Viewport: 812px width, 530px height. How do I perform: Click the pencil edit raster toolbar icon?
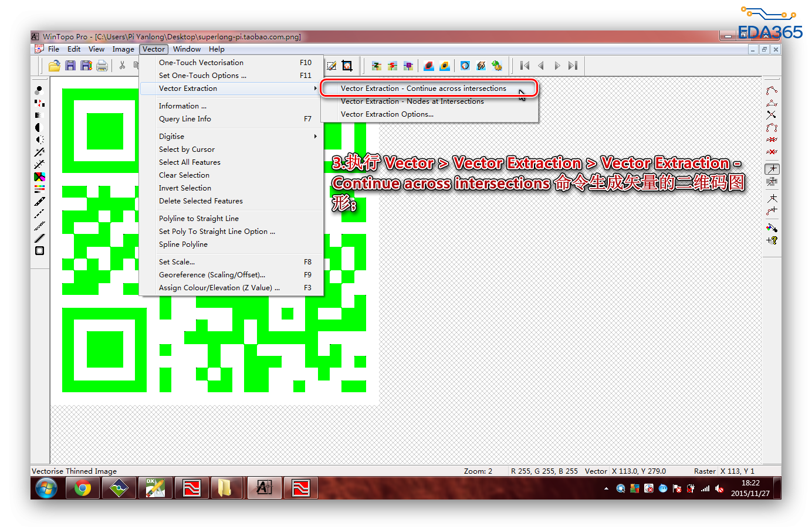click(x=331, y=66)
